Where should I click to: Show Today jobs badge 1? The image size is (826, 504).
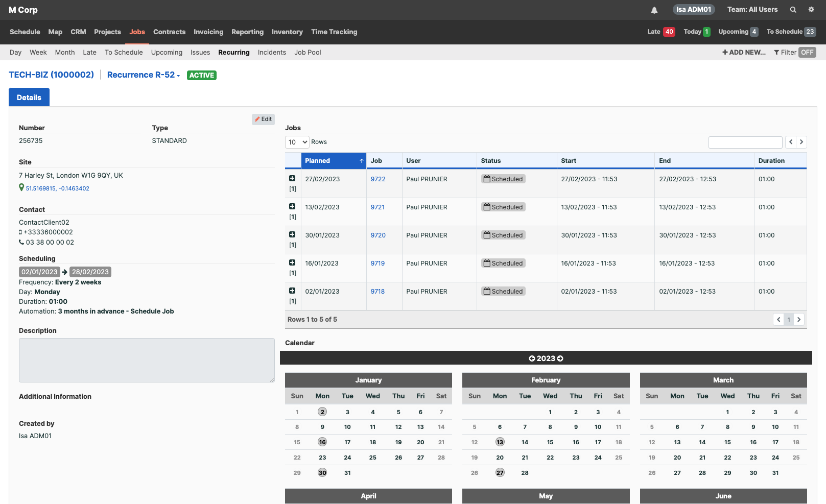(706, 32)
